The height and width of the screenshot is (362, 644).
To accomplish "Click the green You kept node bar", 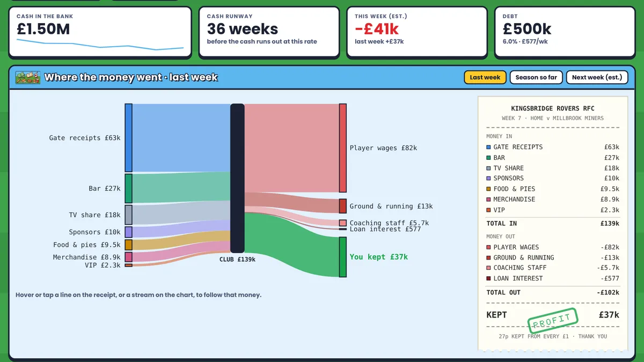I will (342, 257).
